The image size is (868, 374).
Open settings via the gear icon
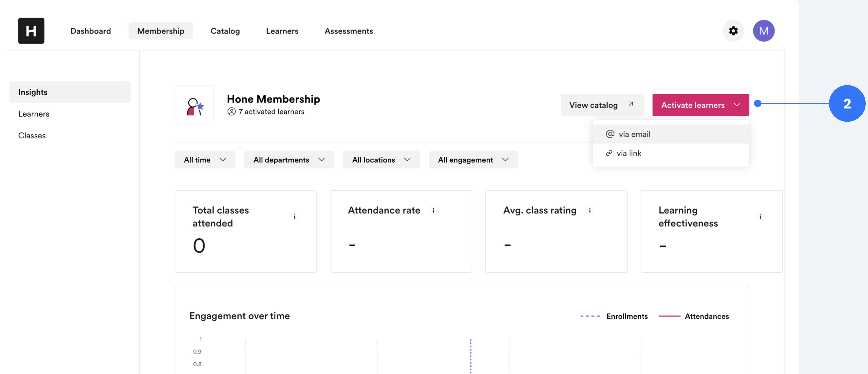(733, 31)
